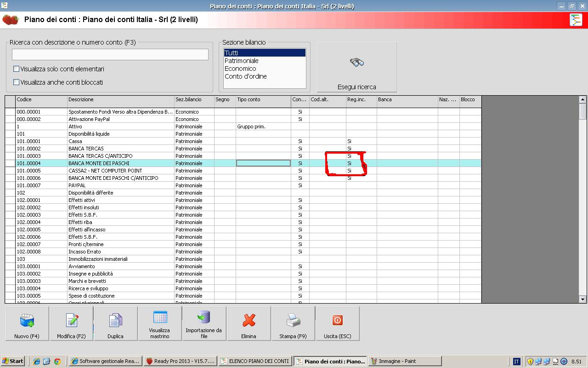Click the 'Gruppo prim.' cell
This screenshot has width=588, height=368.
[x=263, y=126]
